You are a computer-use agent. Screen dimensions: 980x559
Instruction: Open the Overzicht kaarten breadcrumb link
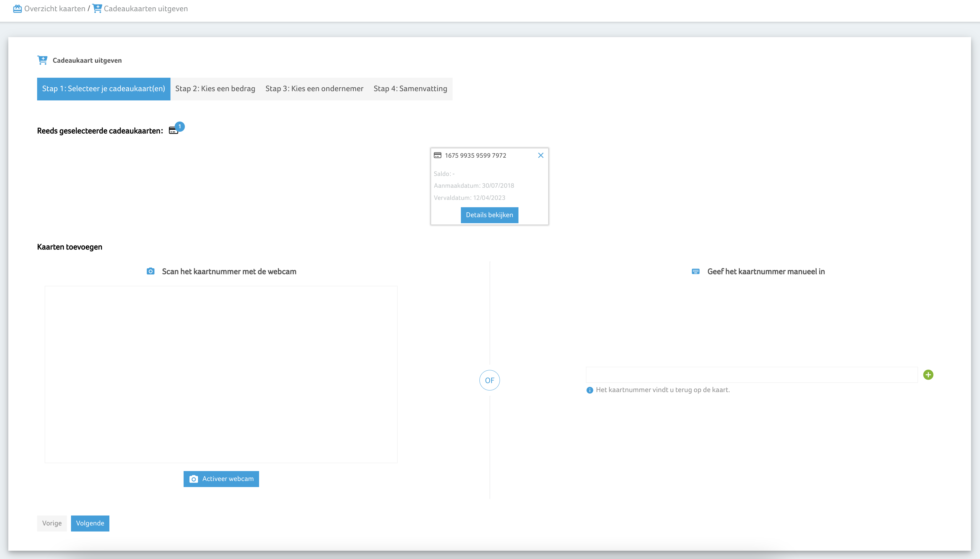tap(54, 8)
